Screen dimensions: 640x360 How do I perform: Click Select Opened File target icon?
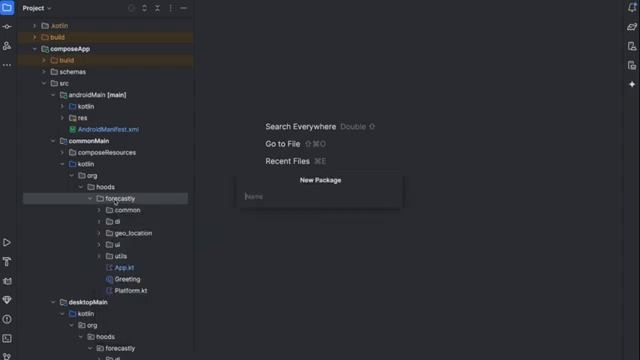[x=131, y=8]
